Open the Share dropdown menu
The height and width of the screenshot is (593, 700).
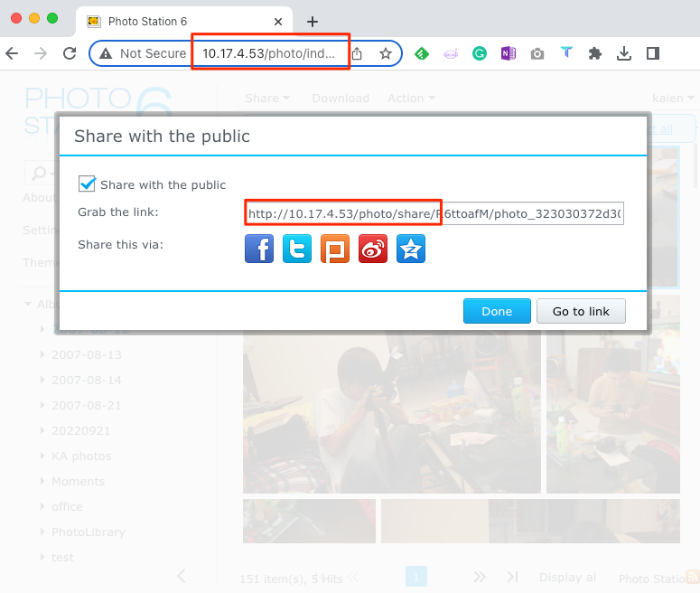tap(267, 98)
